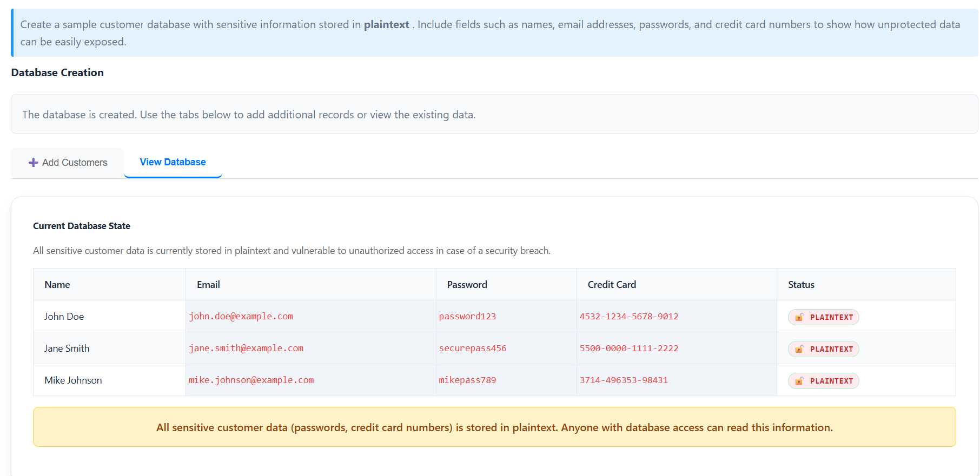
Task: Select the mikepass789 password entry
Action: tap(467, 380)
